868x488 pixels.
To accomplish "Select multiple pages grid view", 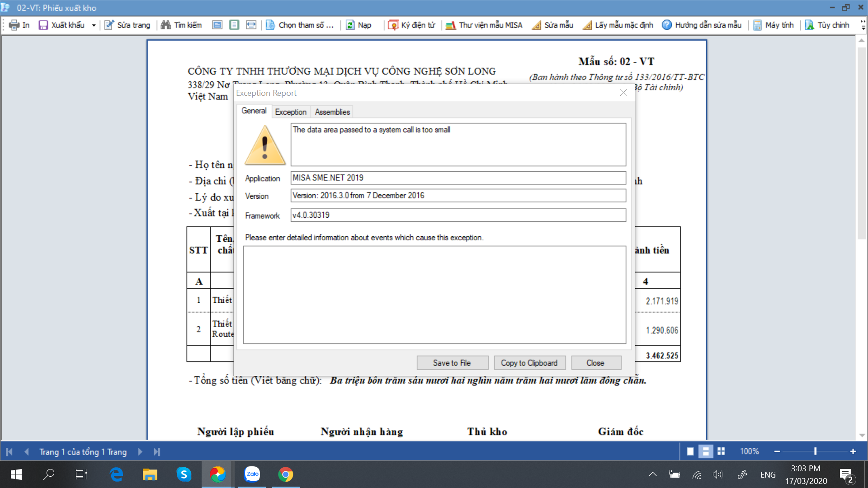I will [x=721, y=451].
